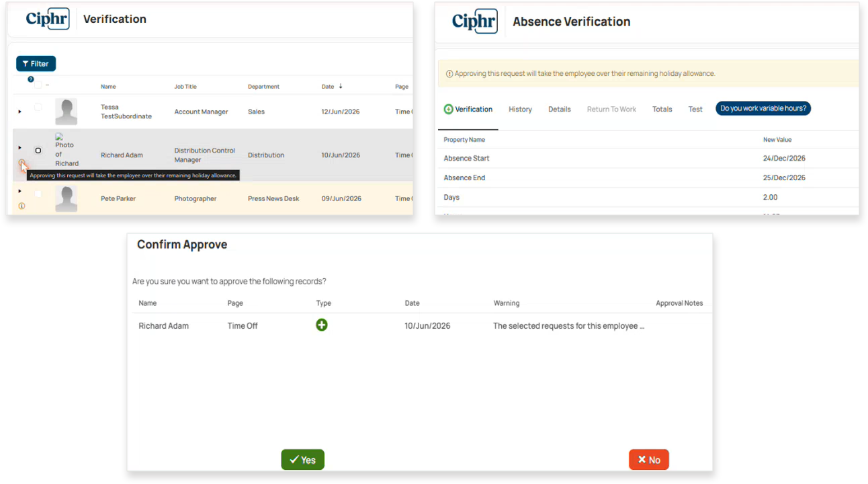Tick the select-all checkbox in table header
Viewport: 868px width, 484px height.
click(38, 85)
